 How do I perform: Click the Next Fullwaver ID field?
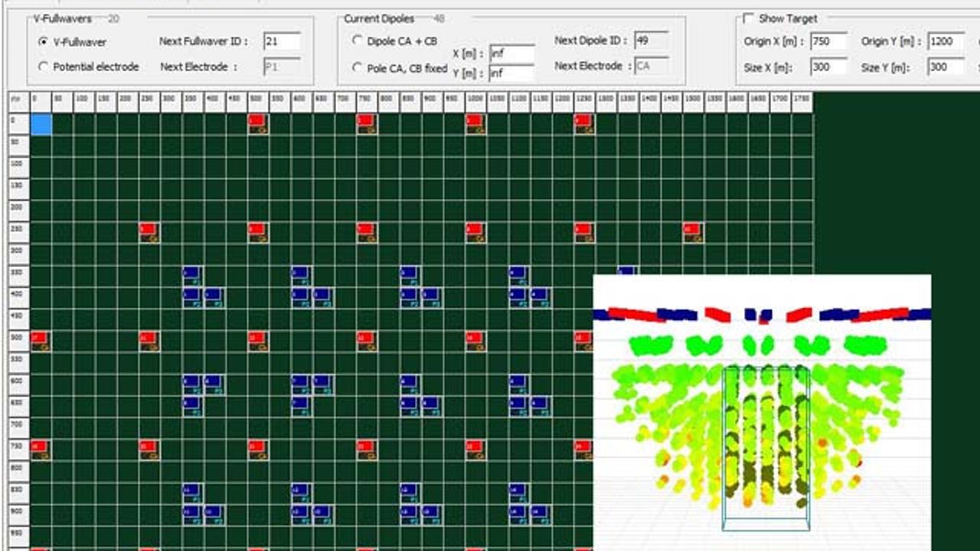281,41
